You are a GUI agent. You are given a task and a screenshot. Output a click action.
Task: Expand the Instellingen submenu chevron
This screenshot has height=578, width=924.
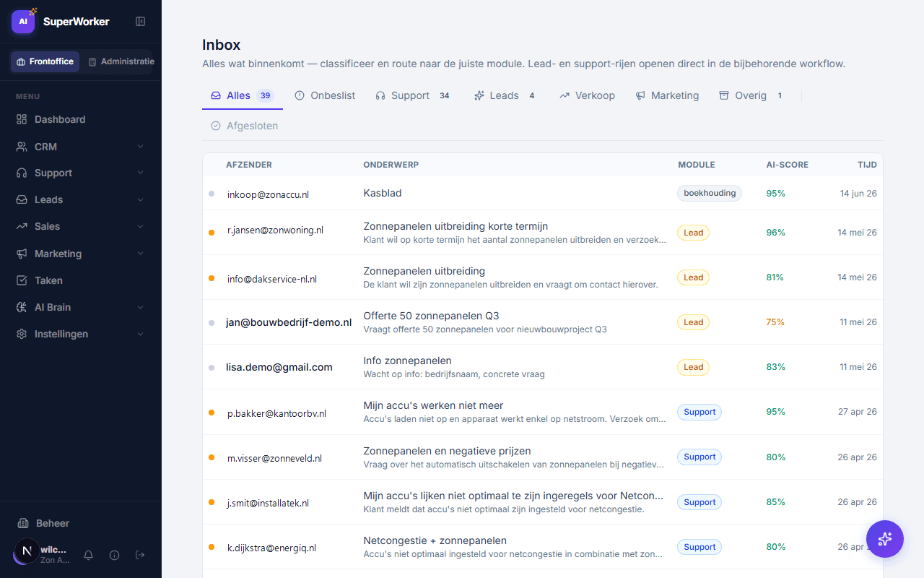coord(140,334)
